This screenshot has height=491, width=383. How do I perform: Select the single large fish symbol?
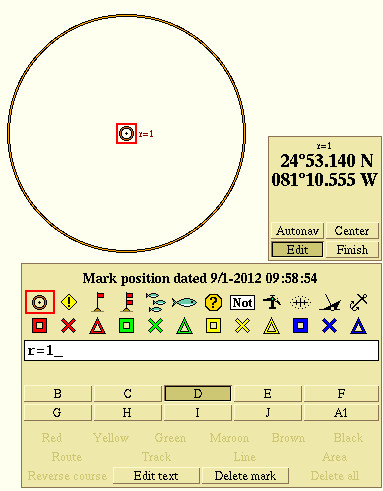(x=184, y=302)
